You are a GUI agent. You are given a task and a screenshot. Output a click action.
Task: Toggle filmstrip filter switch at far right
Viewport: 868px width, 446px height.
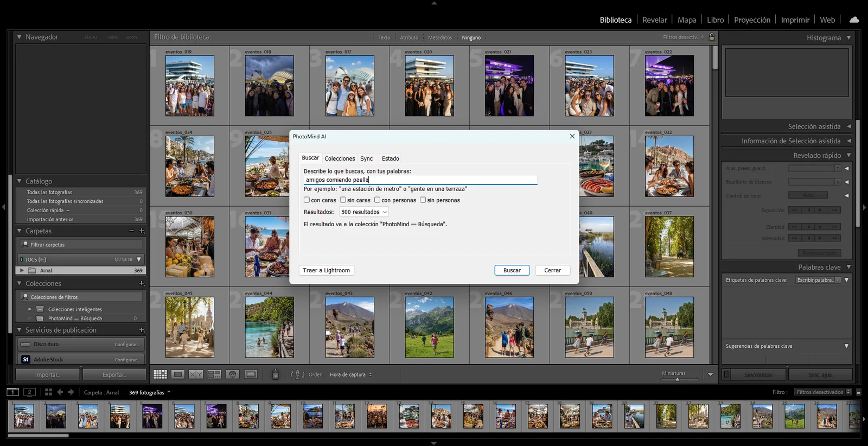[x=858, y=392]
